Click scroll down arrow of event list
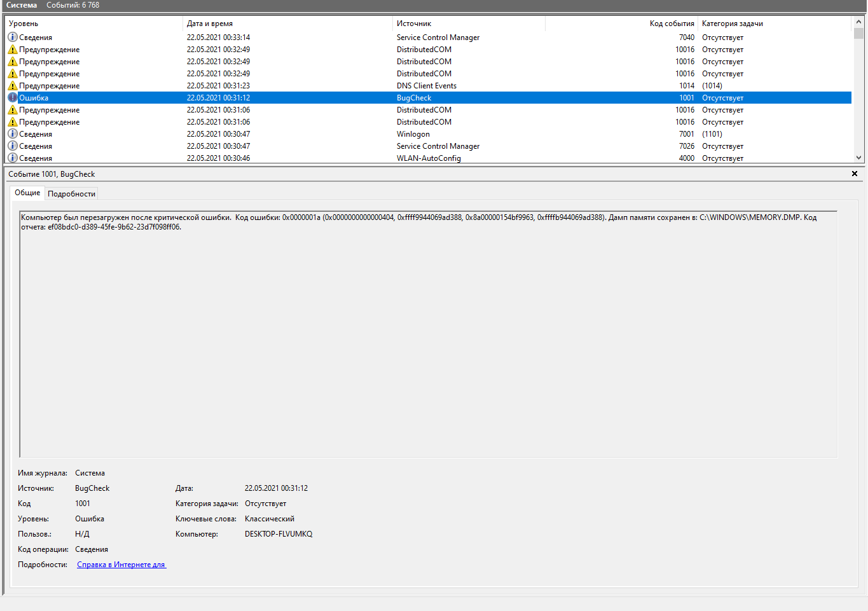This screenshot has width=868, height=611. pyautogui.click(x=858, y=158)
